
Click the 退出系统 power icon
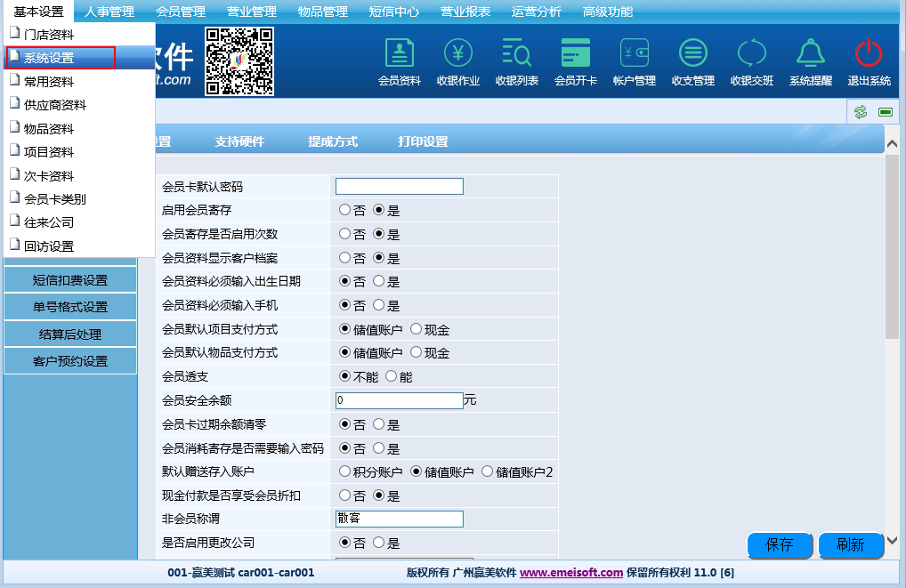pyautogui.click(x=869, y=54)
